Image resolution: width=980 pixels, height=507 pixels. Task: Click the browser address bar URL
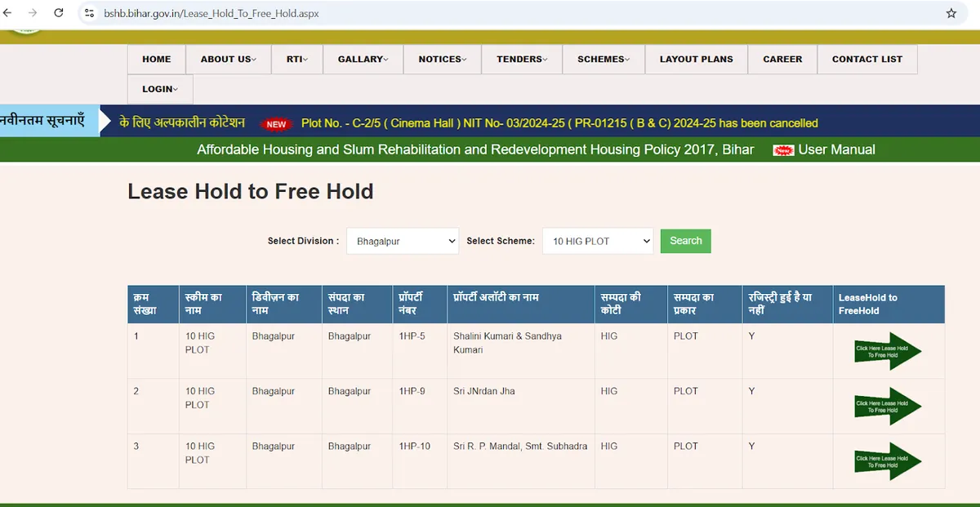tap(212, 13)
